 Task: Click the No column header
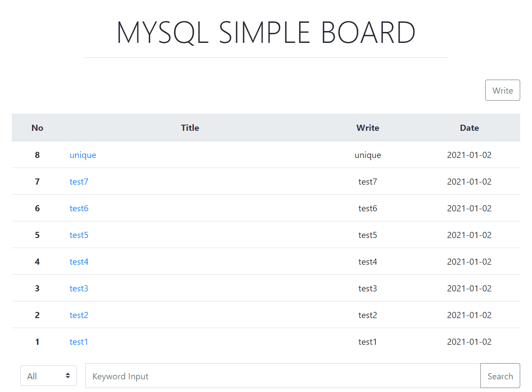37,128
